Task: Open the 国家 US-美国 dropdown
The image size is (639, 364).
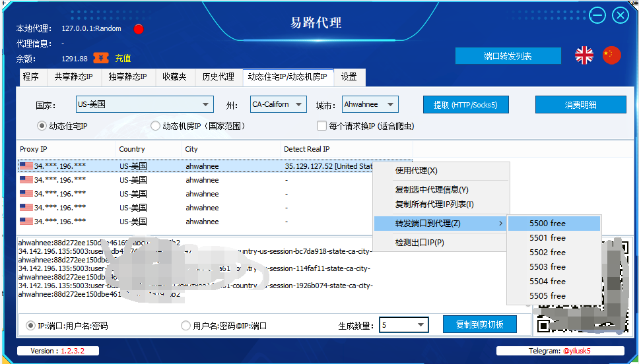Action: click(x=145, y=104)
